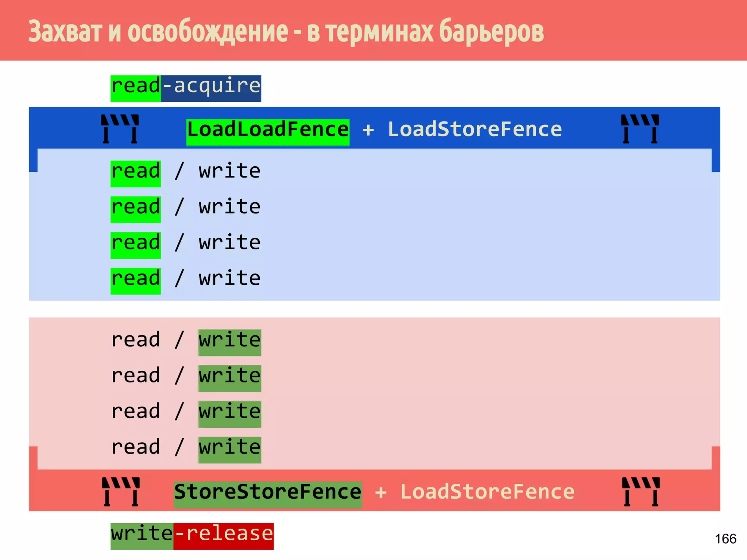Click the slide number 166

[x=725, y=539]
